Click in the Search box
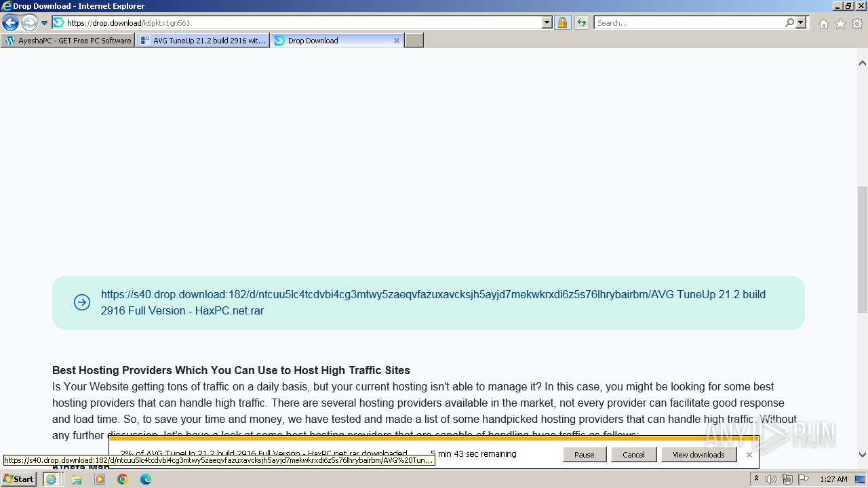868x488 pixels. (689, 23)
